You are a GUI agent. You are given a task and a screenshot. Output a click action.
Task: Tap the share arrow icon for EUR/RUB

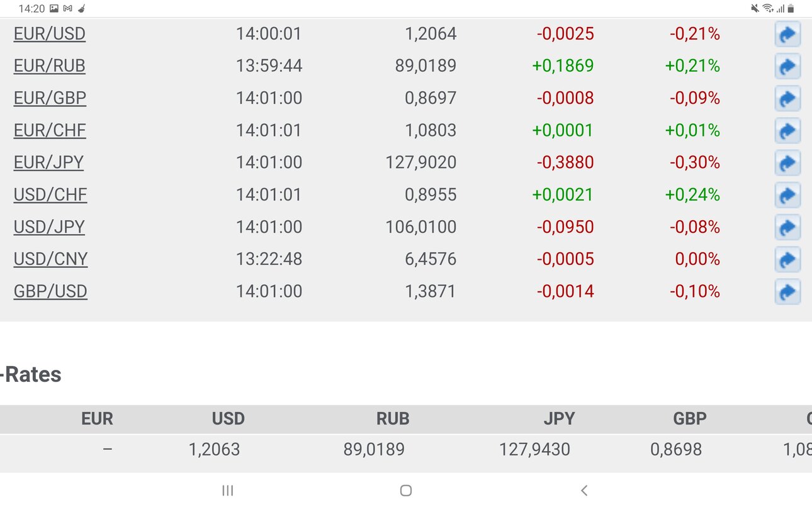[787, 66]
